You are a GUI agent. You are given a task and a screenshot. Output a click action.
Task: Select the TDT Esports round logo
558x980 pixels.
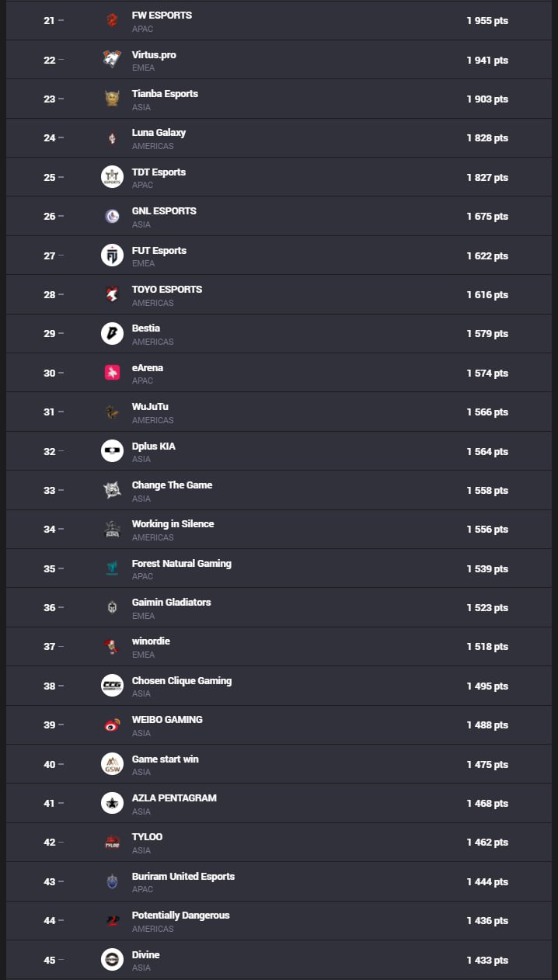pyautogui.click(x=112, y=177)
